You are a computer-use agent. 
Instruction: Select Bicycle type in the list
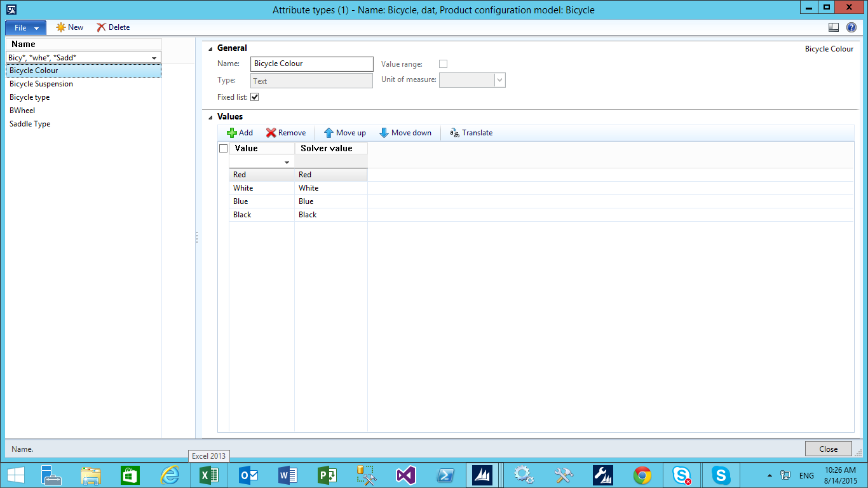(x=83, y=97)
